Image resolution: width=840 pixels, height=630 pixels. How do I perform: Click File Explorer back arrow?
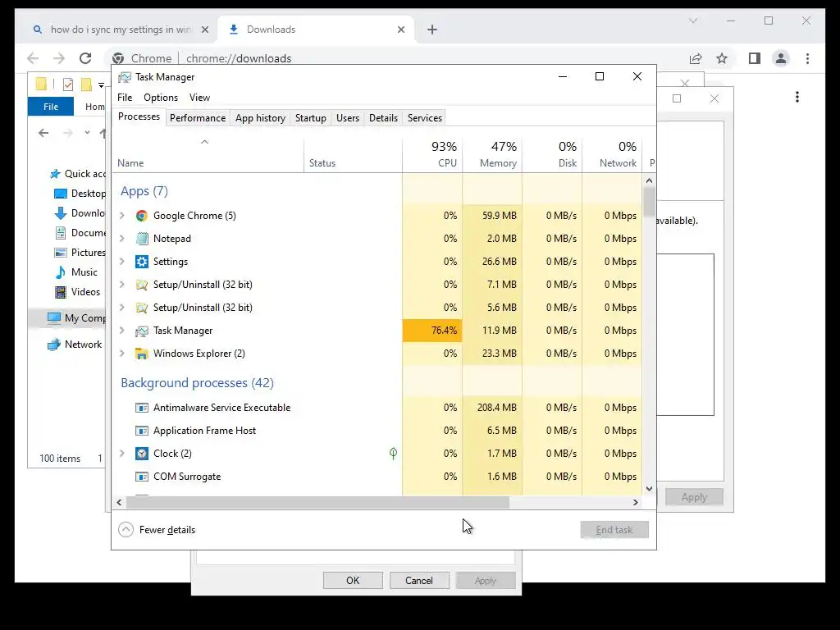point(43,133)
